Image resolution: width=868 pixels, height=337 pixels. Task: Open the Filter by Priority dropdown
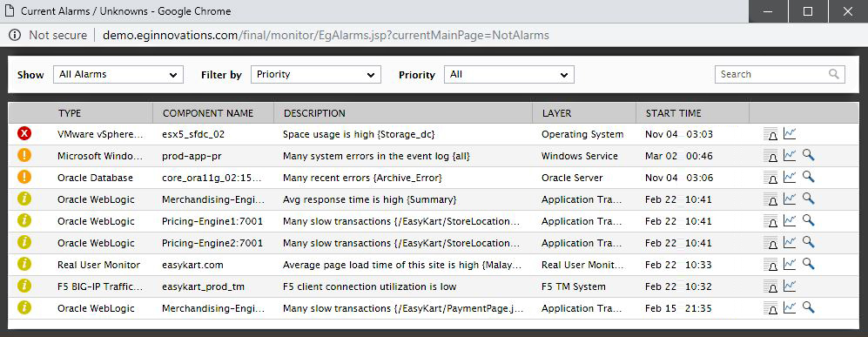coord(316,74)
